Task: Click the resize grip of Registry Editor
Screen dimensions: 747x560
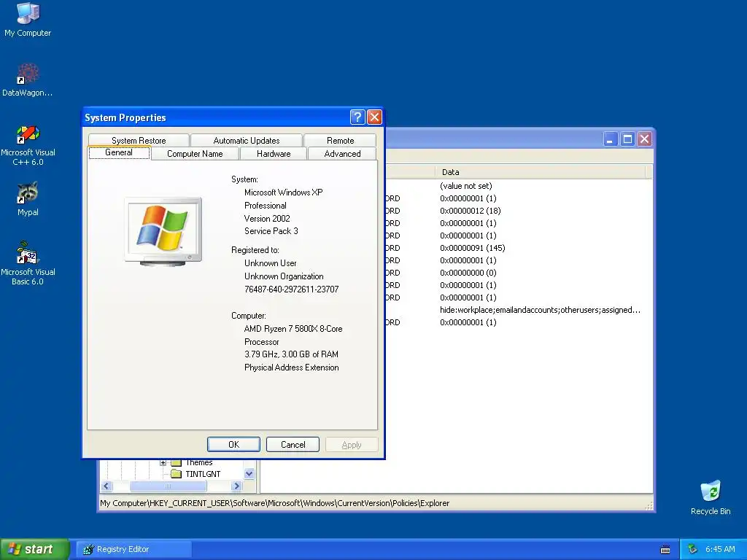Action: pos(649,506)
